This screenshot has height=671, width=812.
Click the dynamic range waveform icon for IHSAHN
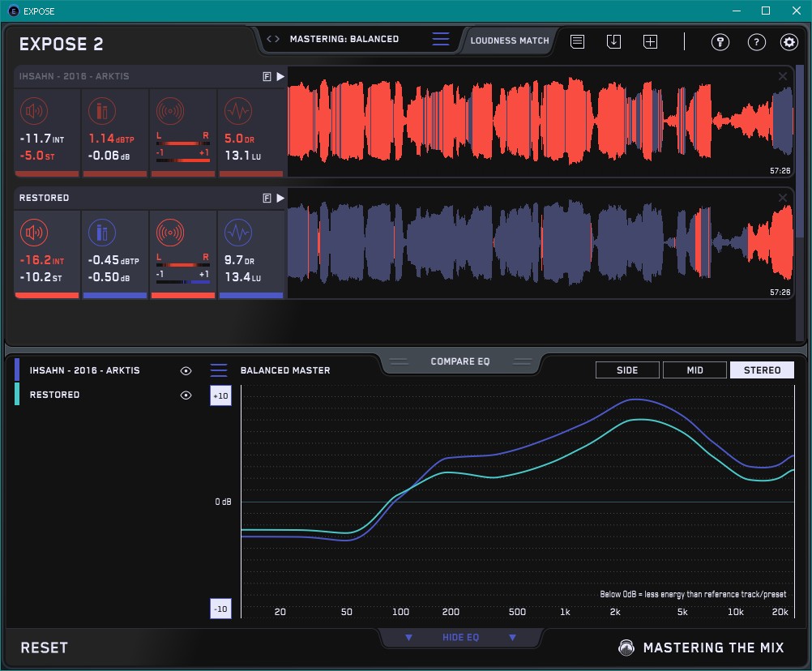237,112
